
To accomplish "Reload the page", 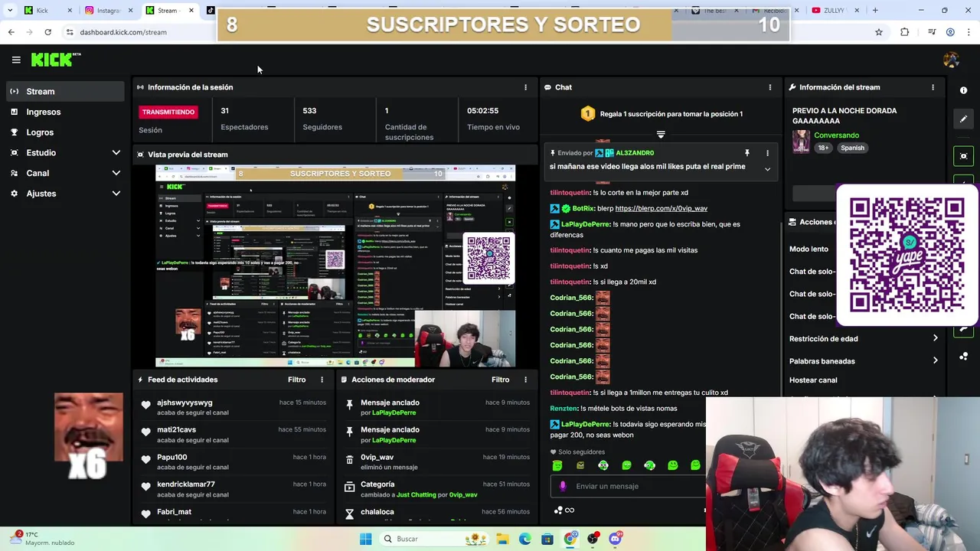I will (x=47, y=32).
